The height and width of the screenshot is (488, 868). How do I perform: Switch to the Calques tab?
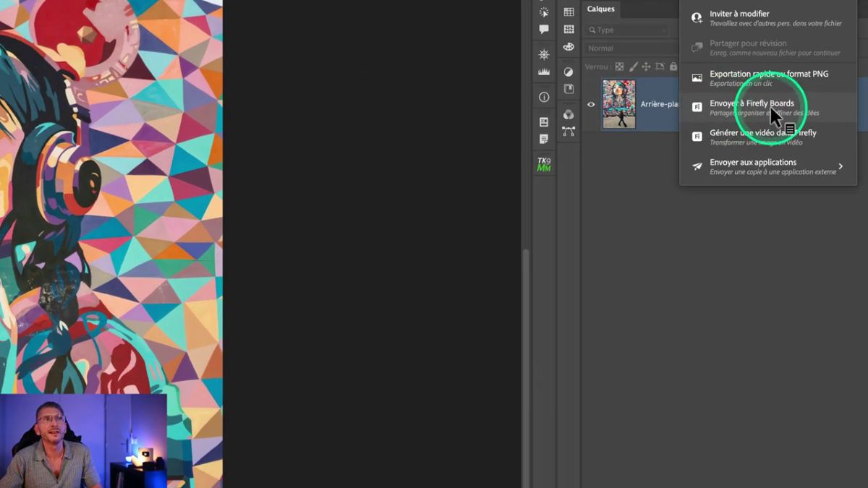600,9
